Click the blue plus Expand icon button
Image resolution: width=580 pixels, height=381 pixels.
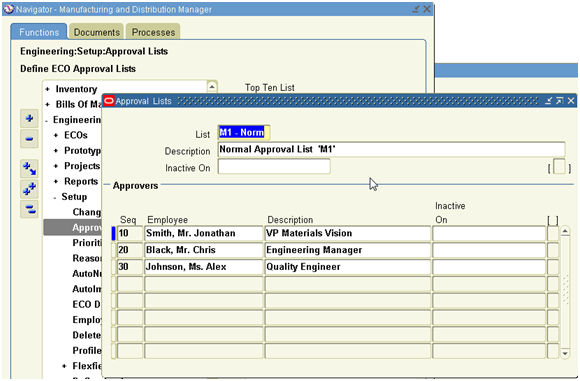29,118
